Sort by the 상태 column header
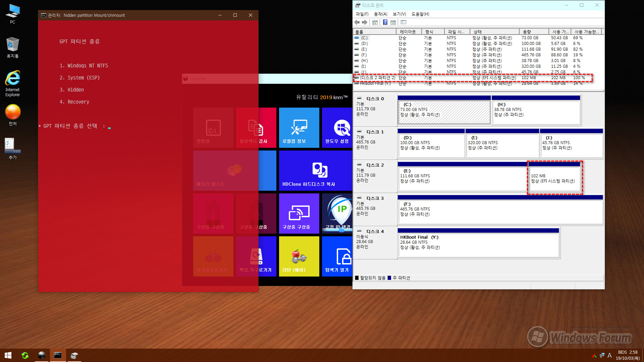The width and height of the screenshot is (644, 362). pos(494,32)
